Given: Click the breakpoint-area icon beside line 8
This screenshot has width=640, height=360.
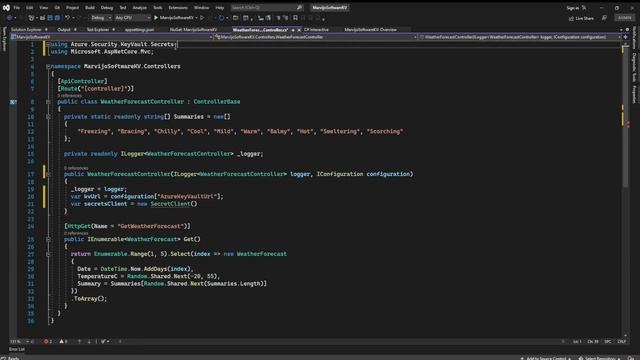Looking at the screenshot, I should pos(13,102).
